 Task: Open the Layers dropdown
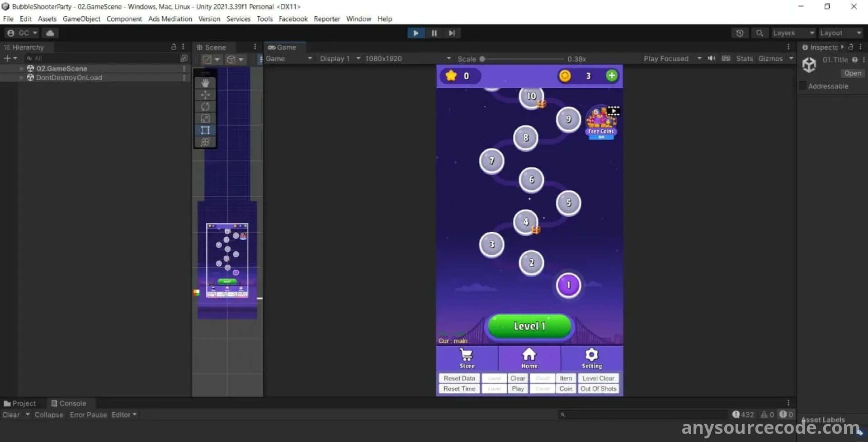tap(793, 33)
